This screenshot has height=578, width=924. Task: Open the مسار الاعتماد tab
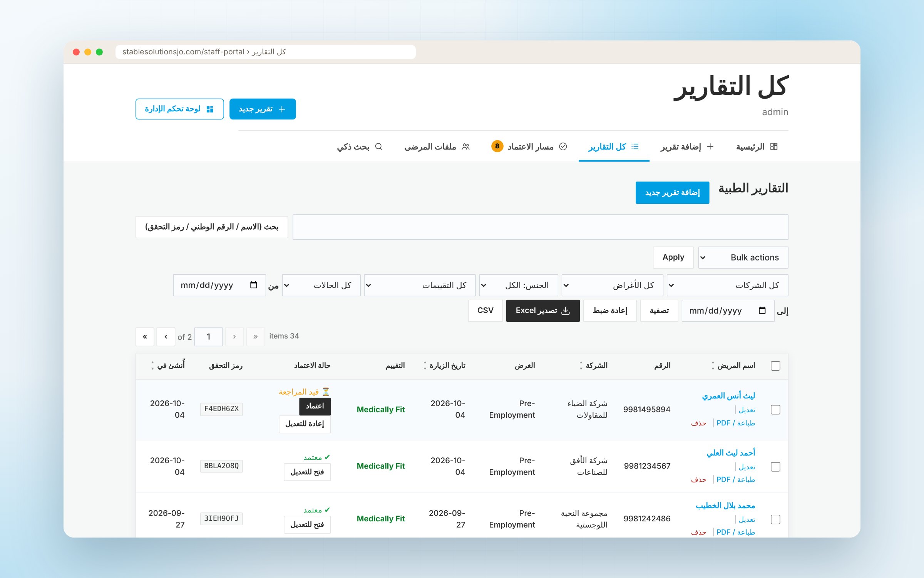point(529,146)
